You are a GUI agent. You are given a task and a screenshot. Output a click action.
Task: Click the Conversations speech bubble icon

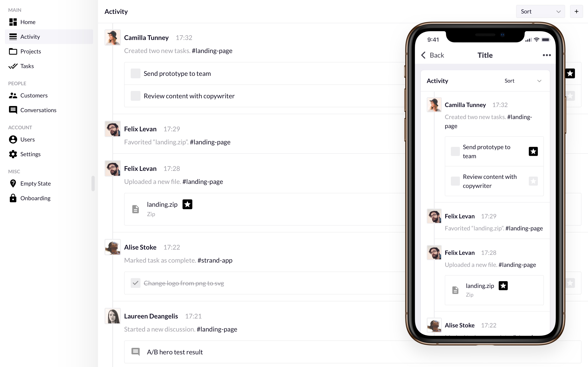point(13,109)
